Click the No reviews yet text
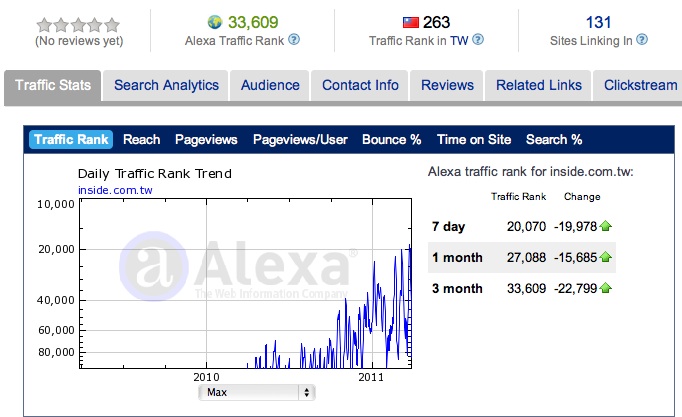 coord(79,41)
